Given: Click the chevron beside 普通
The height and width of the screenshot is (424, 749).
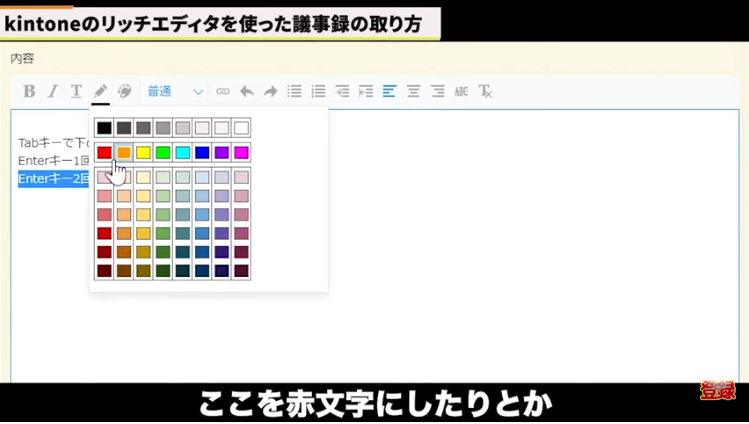Looking at the screenshot, I should coord(198,92).
